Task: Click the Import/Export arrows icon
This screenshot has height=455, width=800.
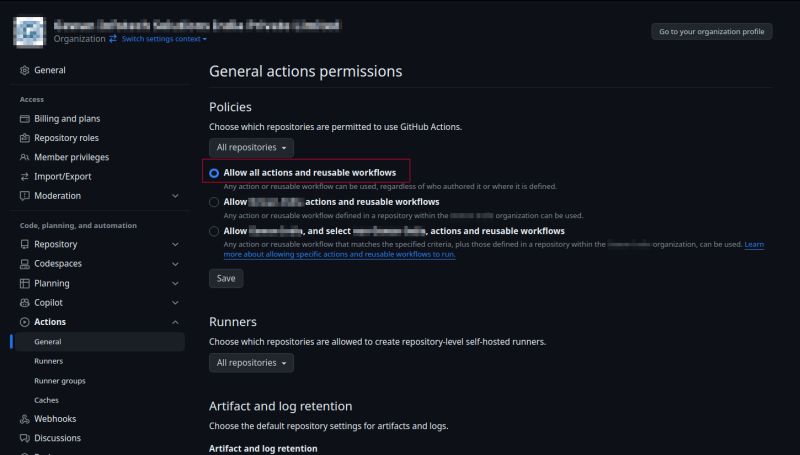Action: pos(24,176)
